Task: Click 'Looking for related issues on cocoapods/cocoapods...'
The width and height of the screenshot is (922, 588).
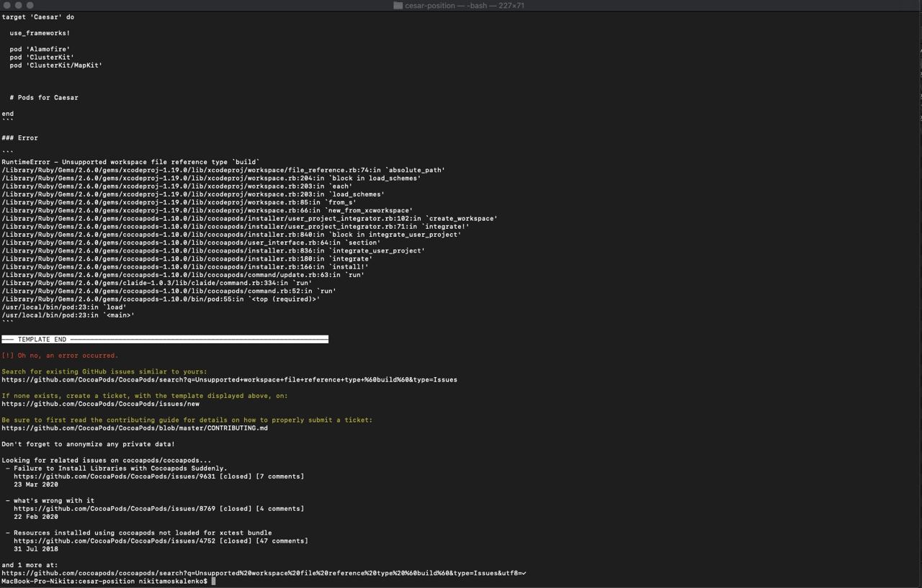Action: [x=107, y=460]
